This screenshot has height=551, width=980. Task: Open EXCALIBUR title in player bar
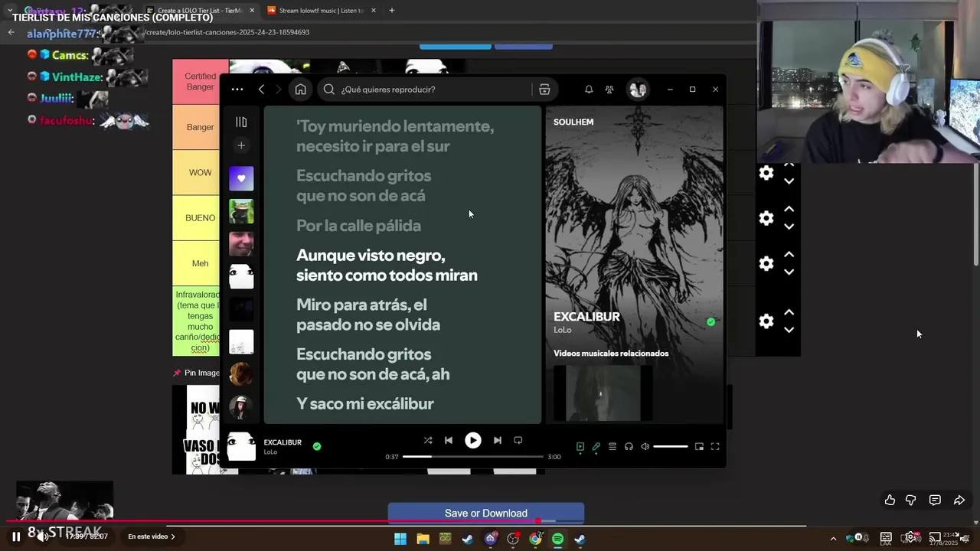click(283, 442)
